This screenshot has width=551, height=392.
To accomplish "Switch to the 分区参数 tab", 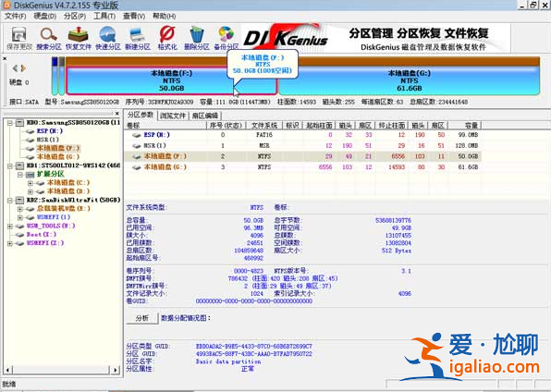I will [141, 115].
